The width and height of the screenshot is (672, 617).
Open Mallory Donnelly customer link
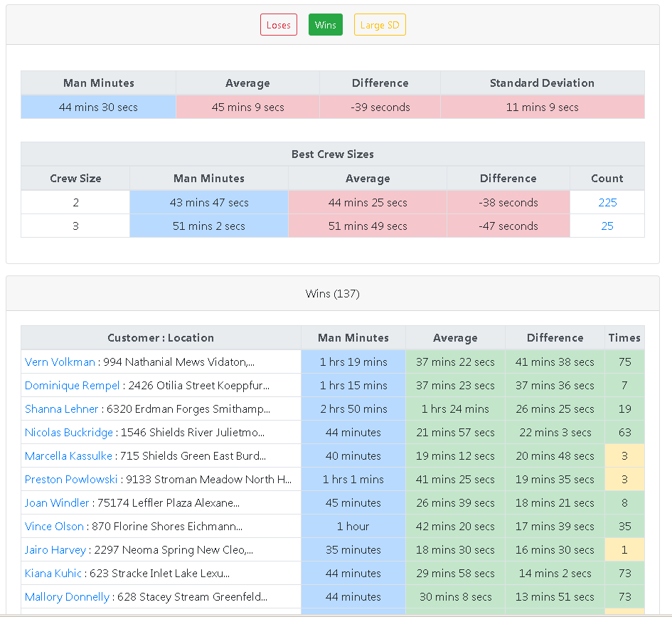tap(67, 597)
